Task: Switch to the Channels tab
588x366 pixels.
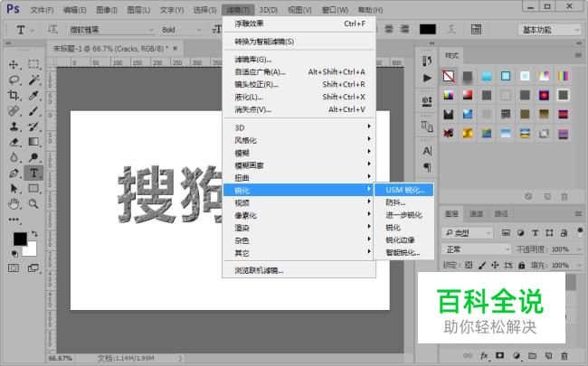Action: click(476, 214)
